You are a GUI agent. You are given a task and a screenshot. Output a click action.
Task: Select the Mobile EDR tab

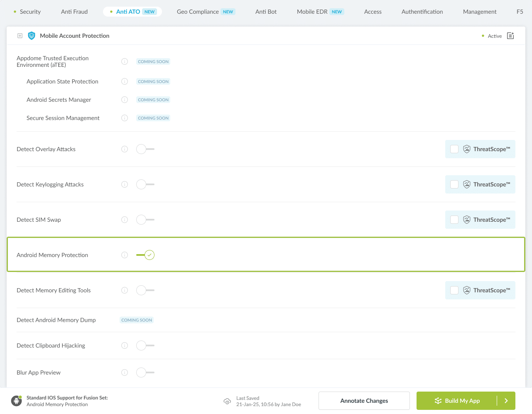tap(312, 12)
